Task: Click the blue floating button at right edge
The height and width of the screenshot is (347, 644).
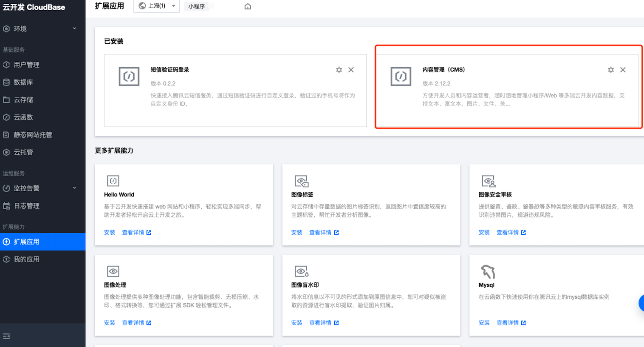Action: [x=641, y=303]
